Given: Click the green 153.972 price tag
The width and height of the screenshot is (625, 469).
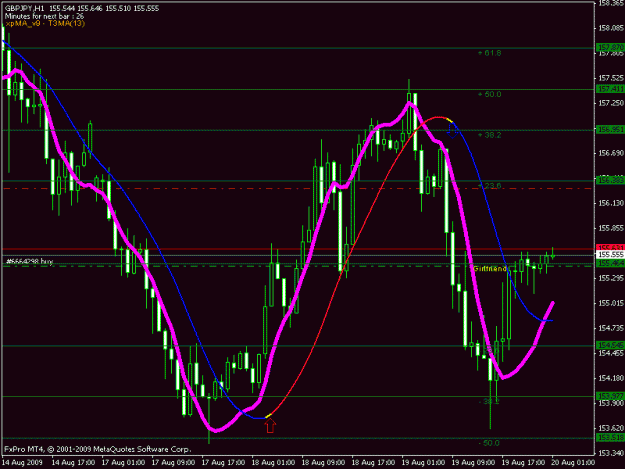Looking at the screenshot, I should [x=610, y=396].
